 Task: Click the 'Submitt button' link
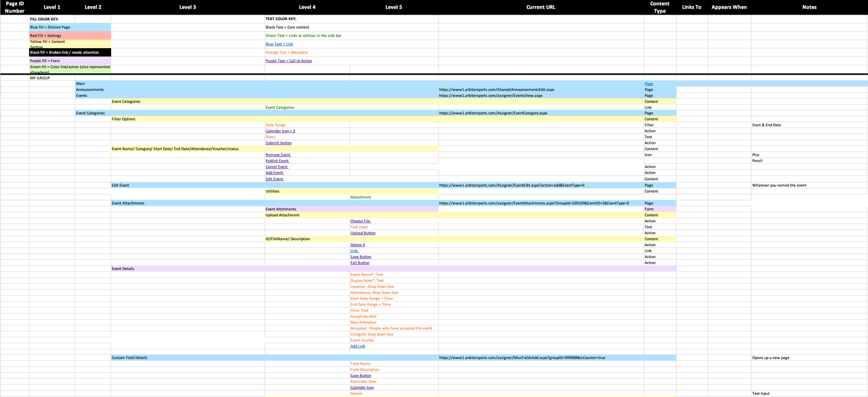pos(278,143)
